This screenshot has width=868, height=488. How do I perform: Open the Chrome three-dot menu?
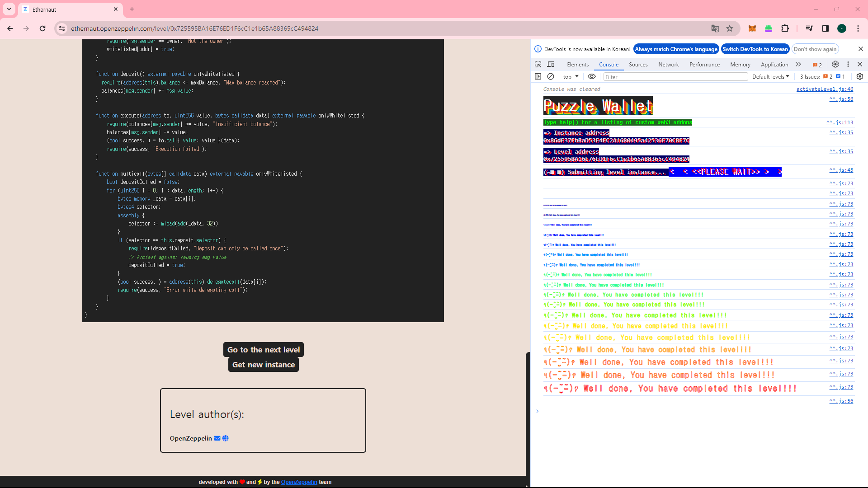(x=858, y=28)
